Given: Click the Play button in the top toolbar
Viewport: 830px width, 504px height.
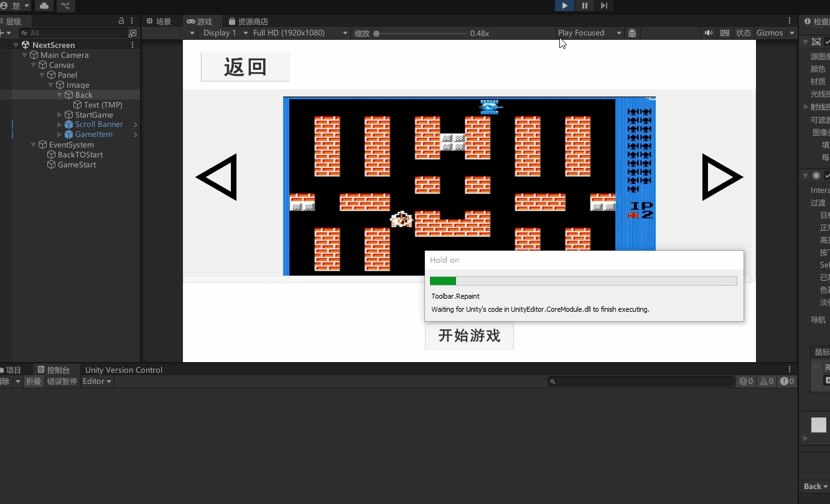Looking at the screenshot, I should (x=564, y=6).
